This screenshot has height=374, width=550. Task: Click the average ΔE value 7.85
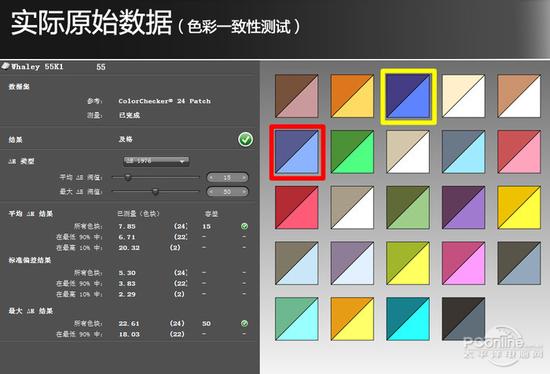(x=127, y=226)
